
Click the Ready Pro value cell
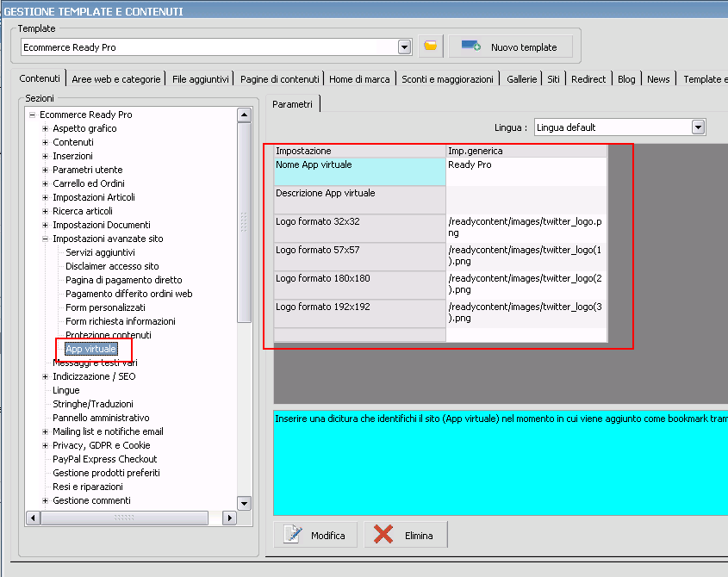pos(526,171)
